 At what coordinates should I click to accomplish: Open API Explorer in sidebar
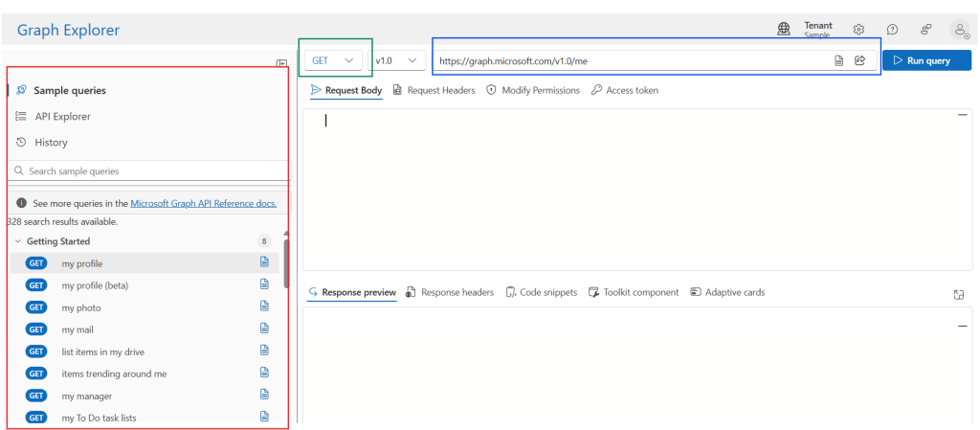coord(54,116)
